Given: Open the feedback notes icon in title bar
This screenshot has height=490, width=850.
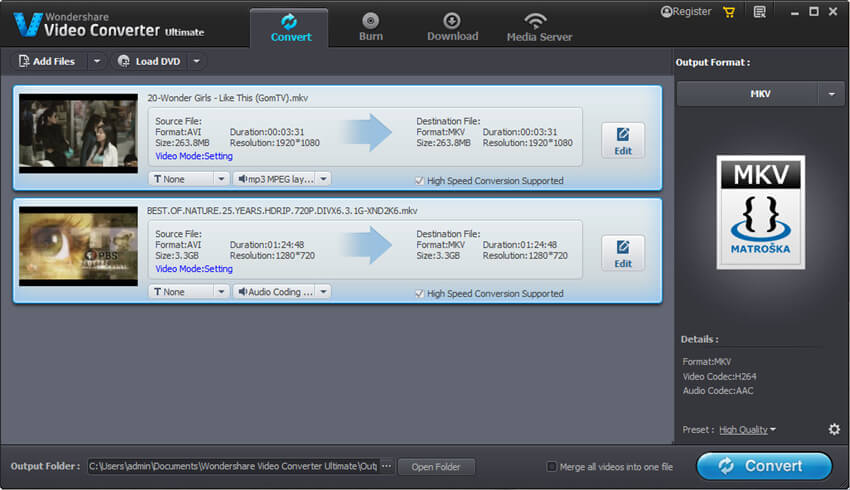Looking at the screenshot, I should (759, 12).
